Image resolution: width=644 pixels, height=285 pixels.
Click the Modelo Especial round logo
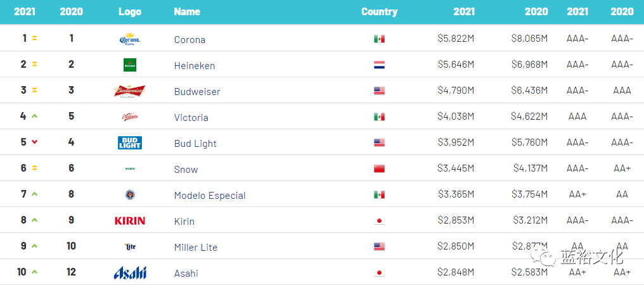pyautogui.click(x=130, y=195)
